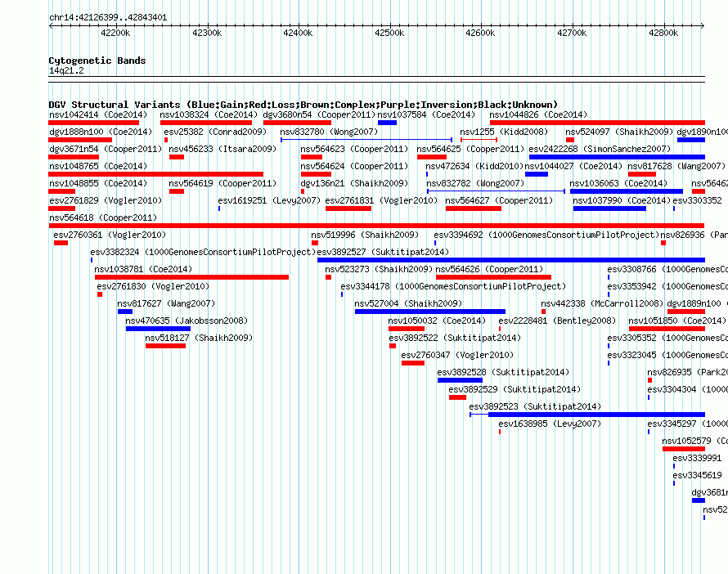Open the nsv1042414 (Coe2014) variant label
Image resolution: width=728 pixels, height=574 pixels.
[98, 114]
